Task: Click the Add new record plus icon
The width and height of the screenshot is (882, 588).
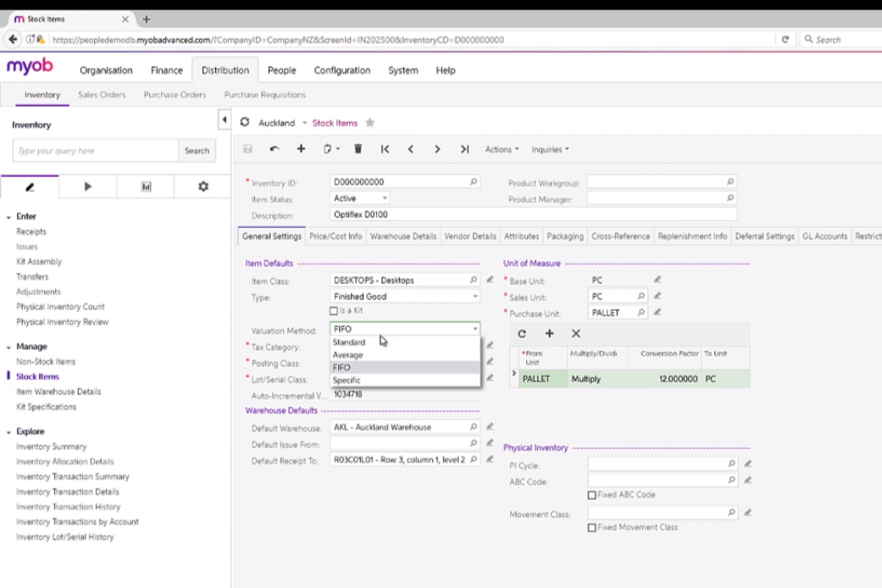Action: (x=301, y=149)
